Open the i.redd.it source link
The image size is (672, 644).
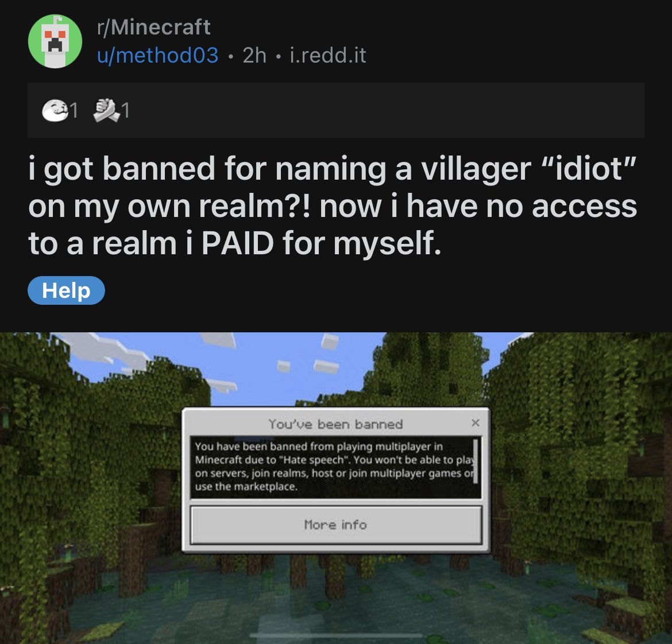click(x=328, y=55)
